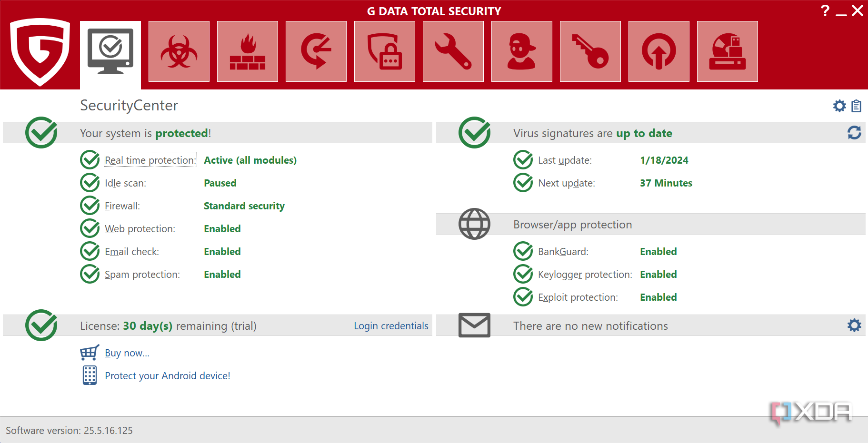Open the Encryption key tab
The image size is (868, 443).
(x=590, y=51)
